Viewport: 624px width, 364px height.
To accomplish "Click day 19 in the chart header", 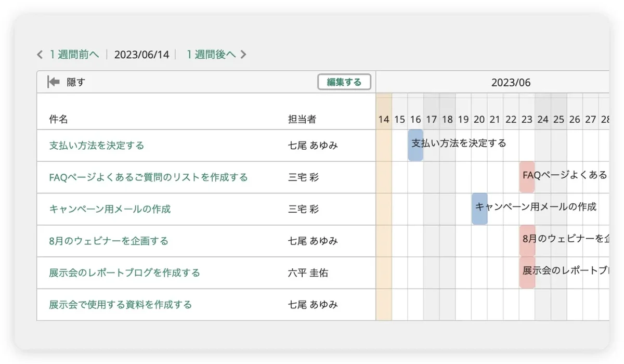I will click(463, 120).
